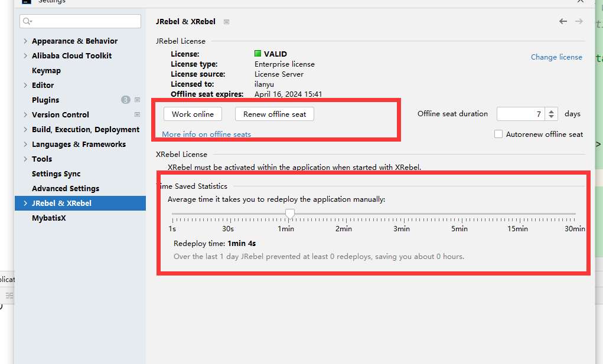Increase offline seat duration days
Screen dimensions: 603x364
click(551, 111)
